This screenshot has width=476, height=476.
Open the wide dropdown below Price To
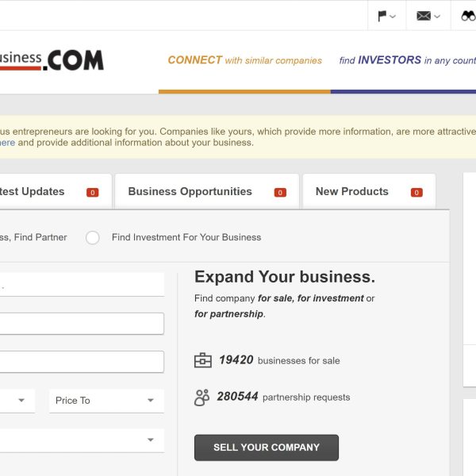(79, 440)
